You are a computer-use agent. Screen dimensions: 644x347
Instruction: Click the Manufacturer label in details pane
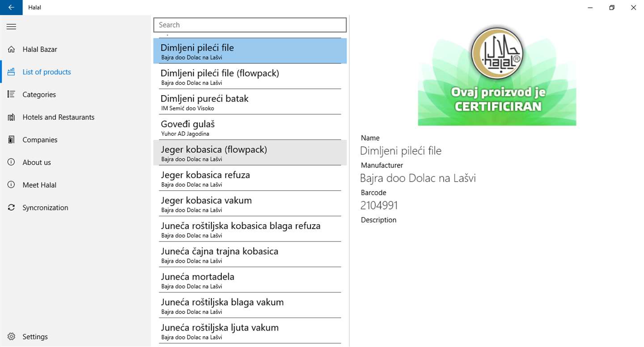point(382,165)
